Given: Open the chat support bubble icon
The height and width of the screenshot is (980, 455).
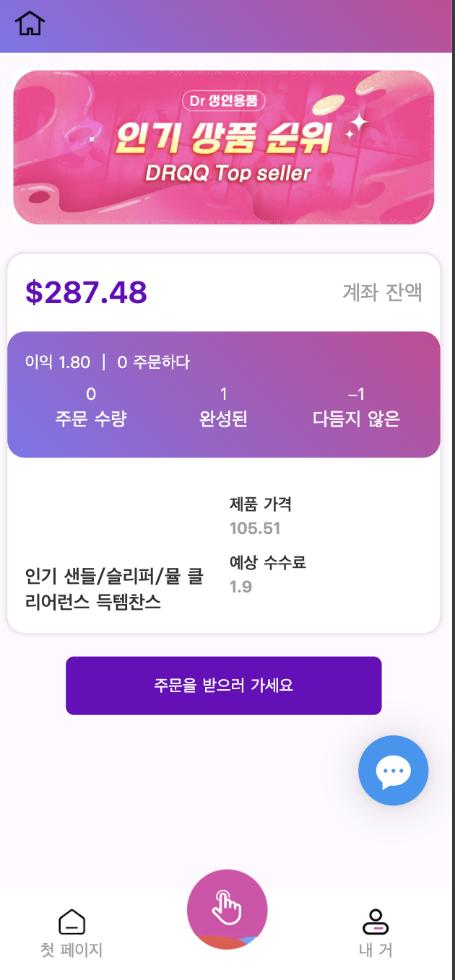Looking at the screenshot, I should (x=393, y=770).
